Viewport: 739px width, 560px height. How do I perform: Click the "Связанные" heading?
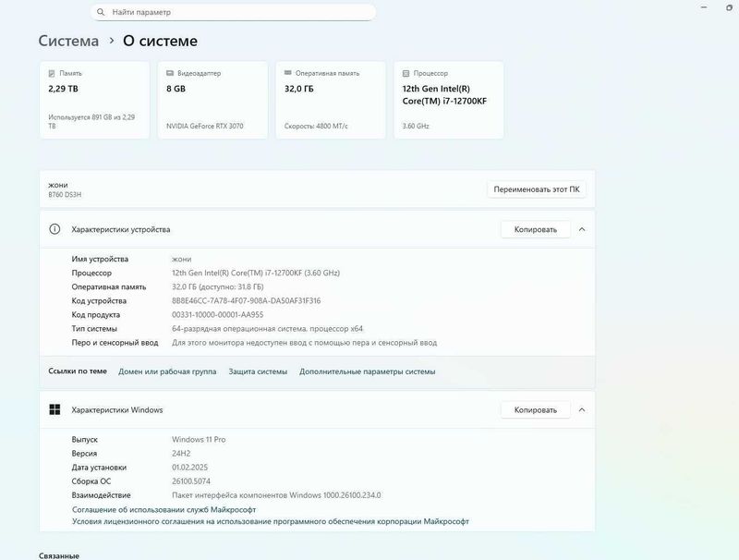[59, 555]
